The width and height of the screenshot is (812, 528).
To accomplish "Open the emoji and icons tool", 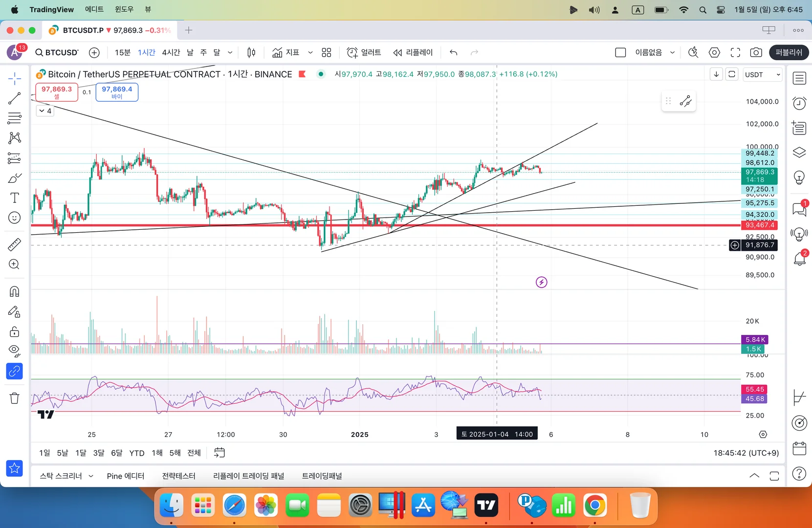I will coord(15,218).
